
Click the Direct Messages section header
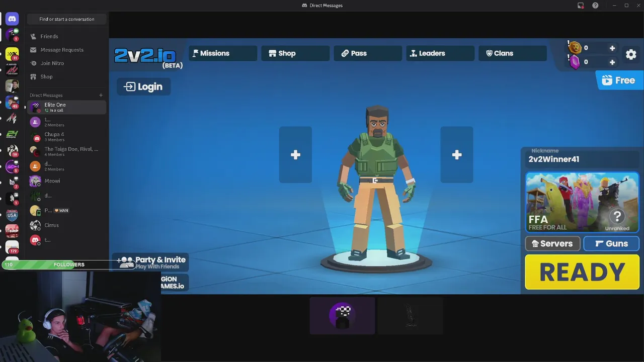(x=46, y=95)
